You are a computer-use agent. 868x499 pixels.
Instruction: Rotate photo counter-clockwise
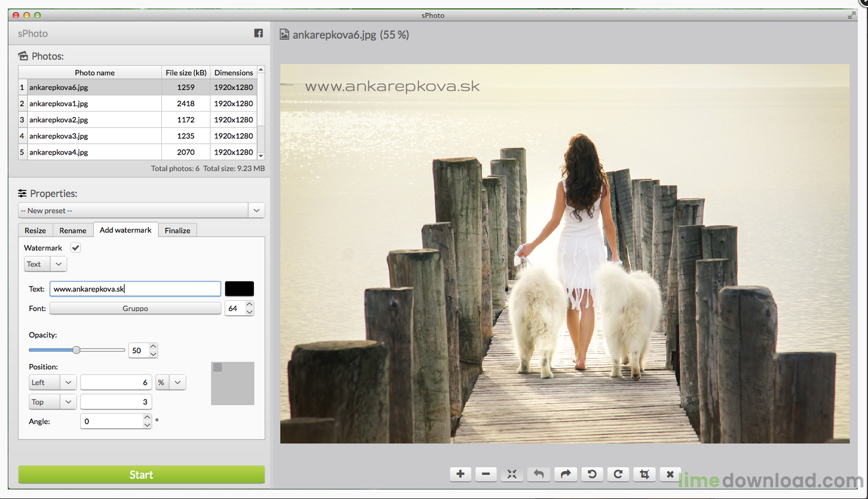(x=591, y=474)
